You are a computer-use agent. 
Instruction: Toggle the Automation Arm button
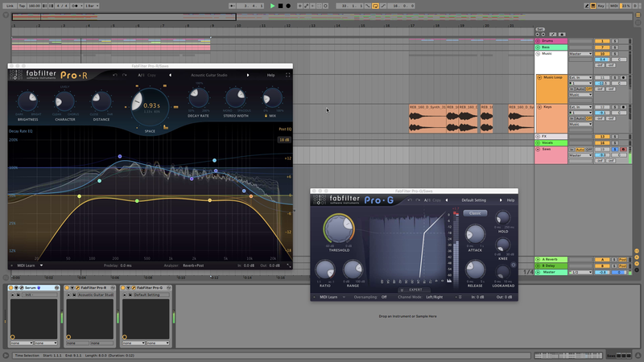click(307, 6)
